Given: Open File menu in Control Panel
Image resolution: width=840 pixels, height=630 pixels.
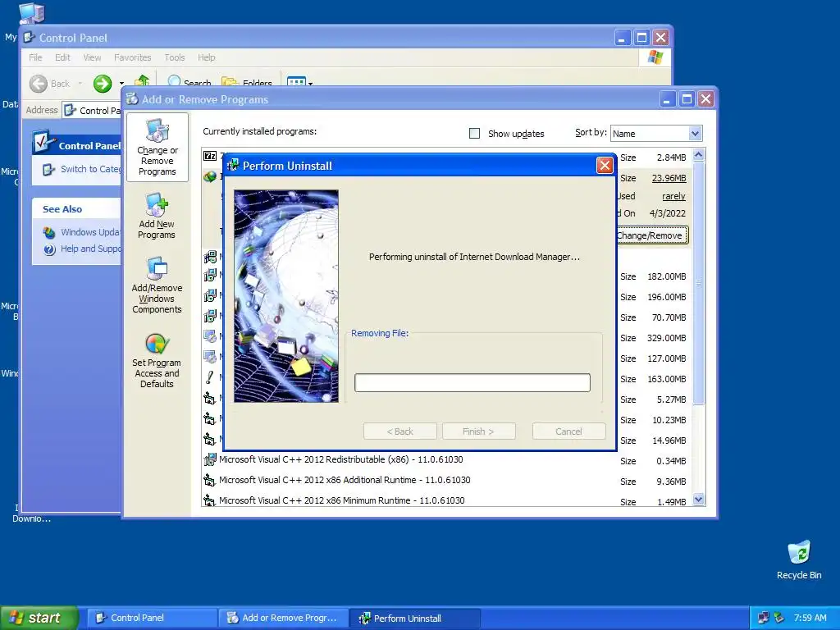Looking at the screenshot, I should (35, 57).
